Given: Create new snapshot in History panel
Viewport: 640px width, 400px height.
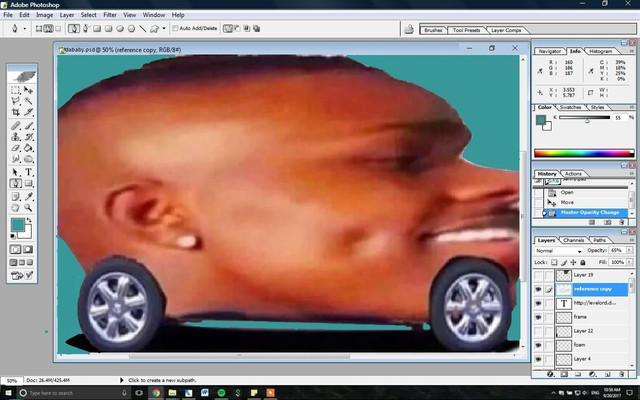Looking at the screenshot, I should [x=607, y=222].
